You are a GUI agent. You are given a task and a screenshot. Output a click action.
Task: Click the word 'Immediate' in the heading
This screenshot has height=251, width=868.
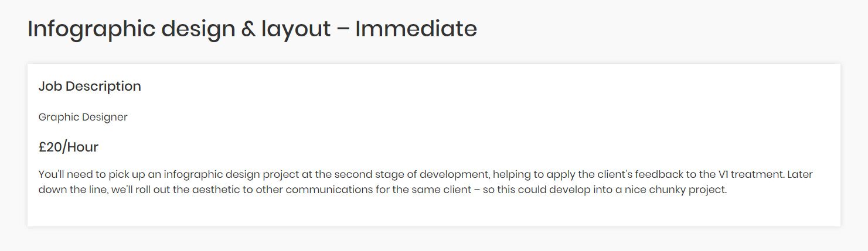416,28
